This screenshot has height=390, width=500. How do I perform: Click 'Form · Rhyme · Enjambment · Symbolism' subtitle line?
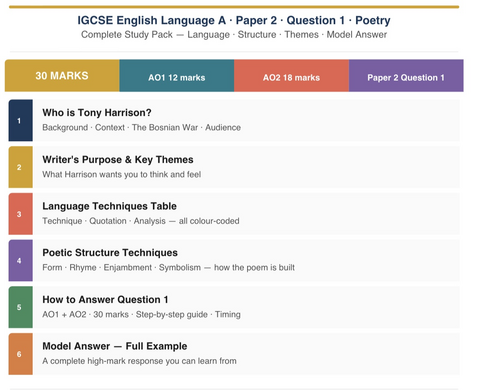pyautogui.click(x=168, y=268)
